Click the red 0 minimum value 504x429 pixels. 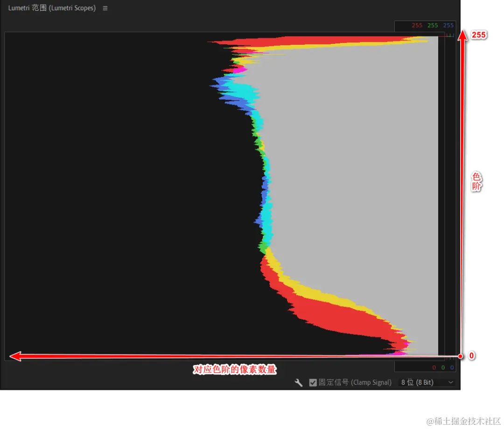point(434,367)
